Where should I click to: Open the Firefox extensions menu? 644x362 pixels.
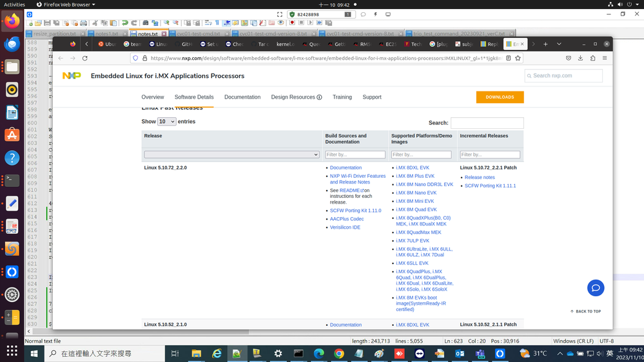[x=592, y=58]
